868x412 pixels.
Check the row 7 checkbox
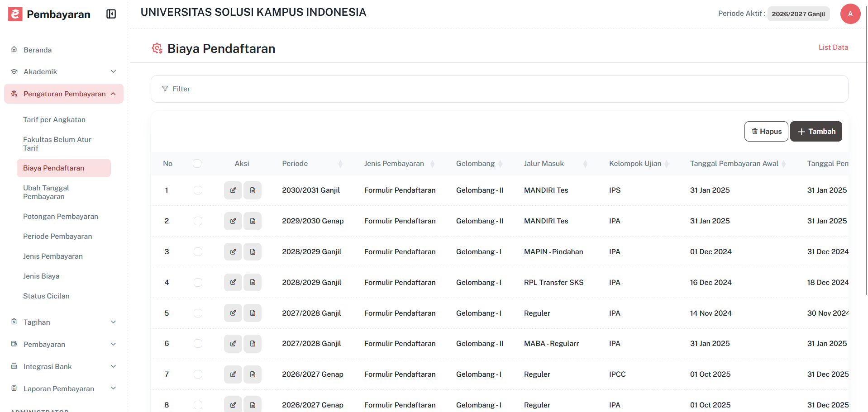(198, 374)
